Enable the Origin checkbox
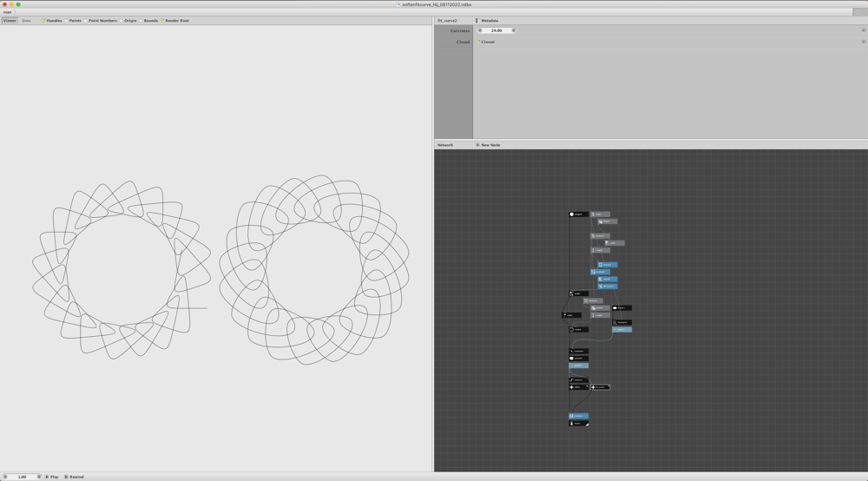The width and height of the screenshot is (868, 481). click(x=121, y=21)
